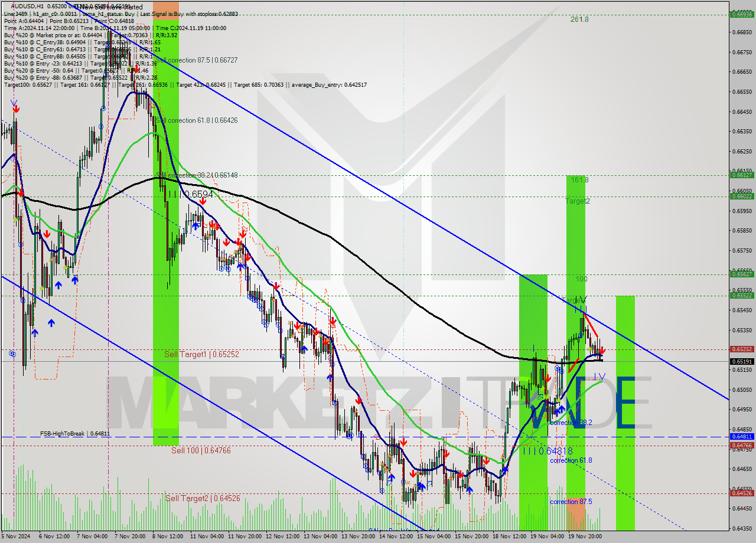Click the 0.66127 price tag on axis
Screen dimensions: 756x543
pyautogui.click(x=742, y=175)
